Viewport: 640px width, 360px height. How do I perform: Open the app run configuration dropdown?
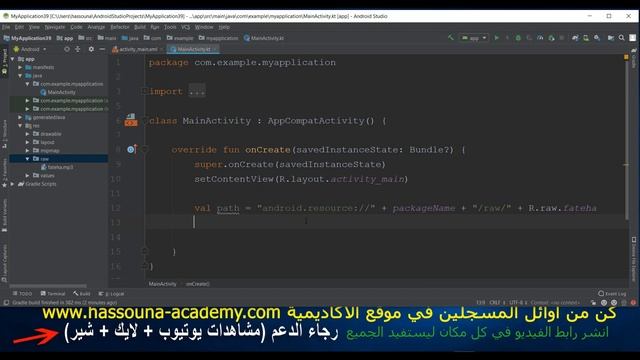tap(473, 38)
